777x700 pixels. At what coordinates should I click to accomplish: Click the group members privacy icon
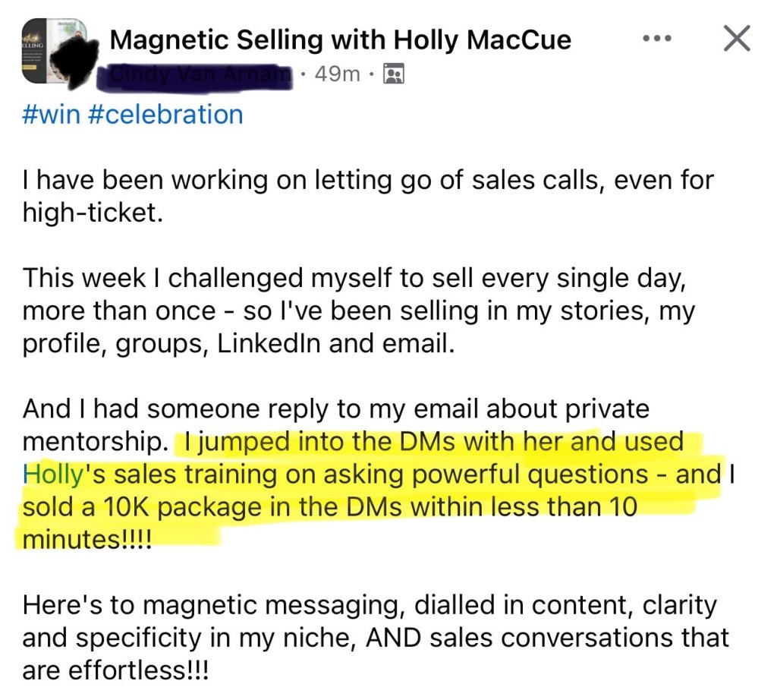point(395,74)
